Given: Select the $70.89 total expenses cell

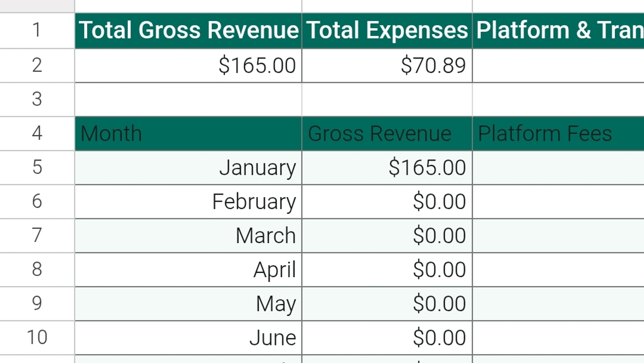Looking at the screenshot, I should (x=387, y=66).
